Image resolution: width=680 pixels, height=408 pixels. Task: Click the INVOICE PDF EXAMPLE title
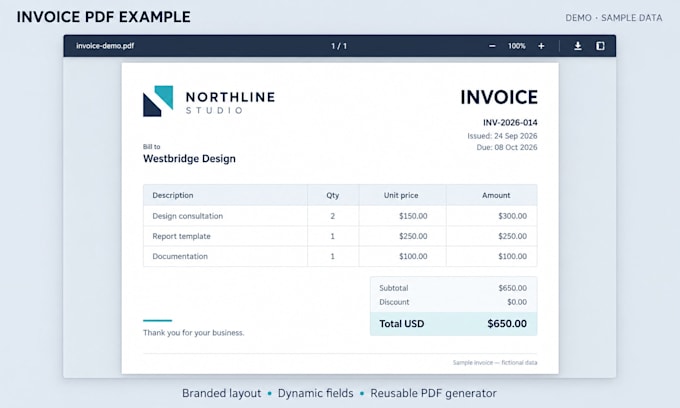click(104, 17)
